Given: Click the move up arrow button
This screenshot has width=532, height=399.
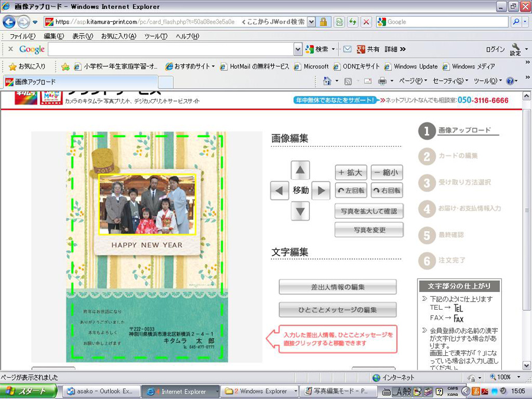Looking at the screenshot, I should [300, 171].
